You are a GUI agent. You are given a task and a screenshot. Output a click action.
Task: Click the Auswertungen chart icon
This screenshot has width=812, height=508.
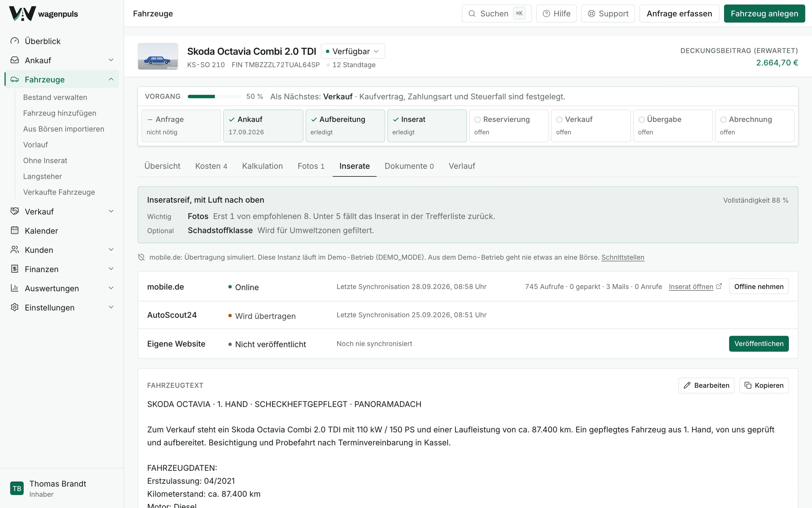coord(15,288)
